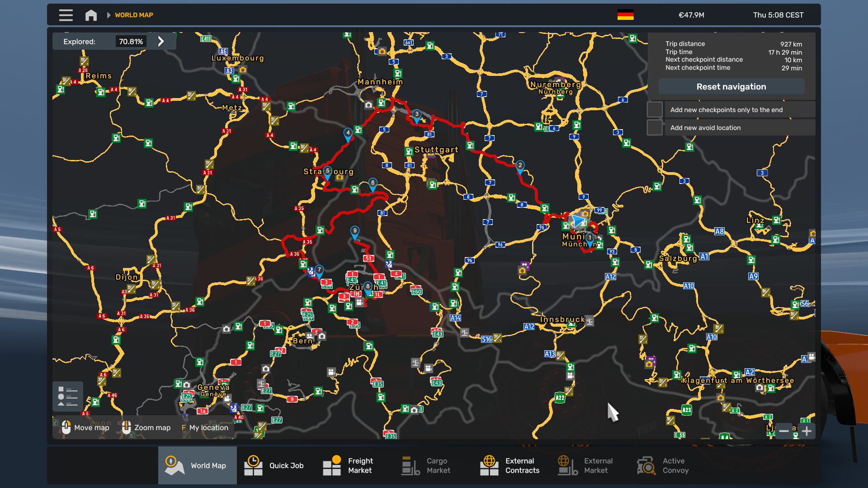The height and width of the screenshot is (488, 868).
Task: Zoom in with the plus button
Action: coord(807,431)
